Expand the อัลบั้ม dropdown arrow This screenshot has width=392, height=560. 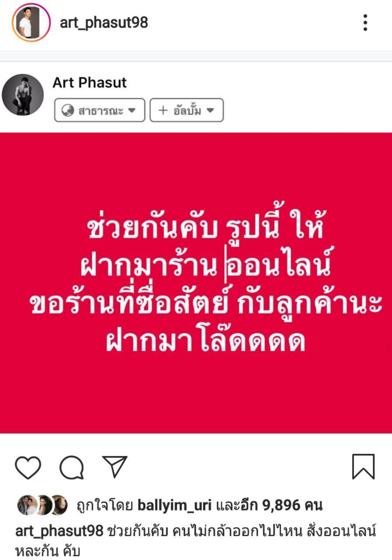(x=210, y=110)
